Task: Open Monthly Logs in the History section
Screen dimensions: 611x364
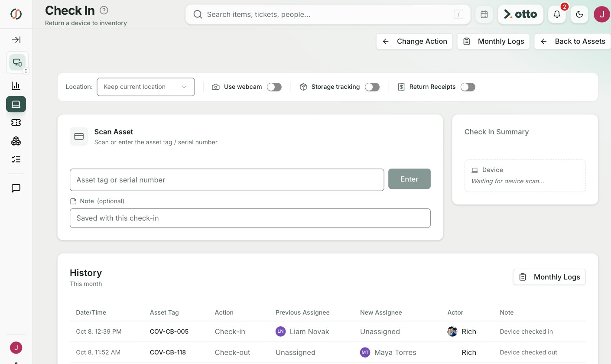Action: tap(549, 277)
